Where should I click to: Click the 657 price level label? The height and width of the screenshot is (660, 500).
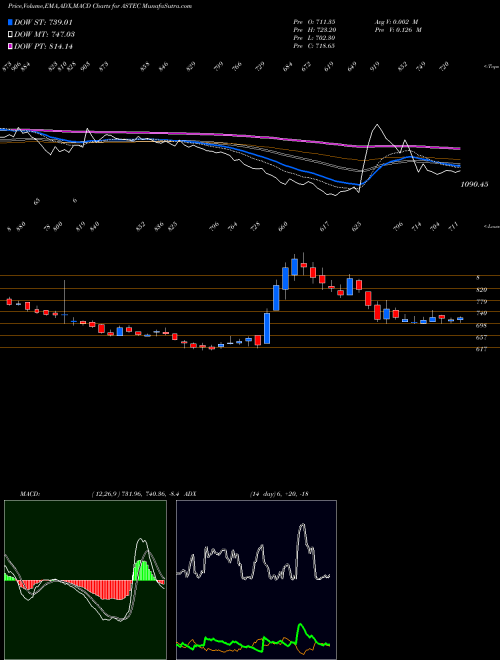(x=481, y=338)
